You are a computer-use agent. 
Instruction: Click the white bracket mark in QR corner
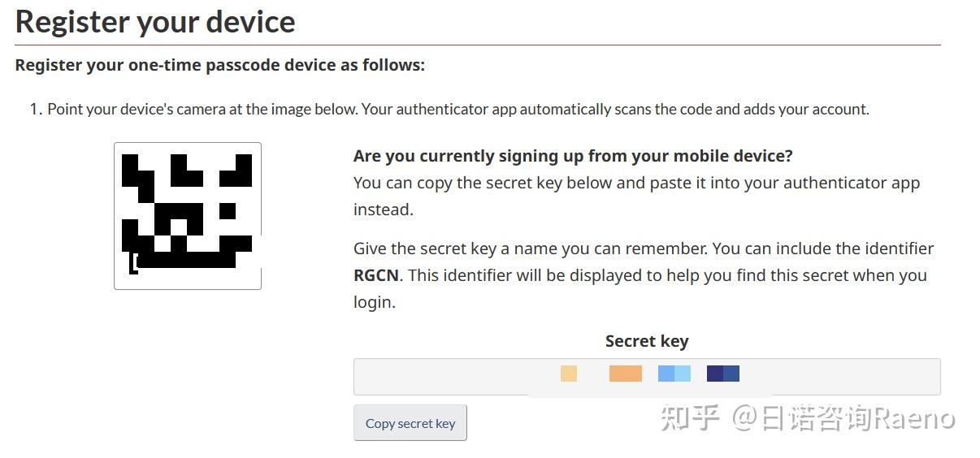click(x=135, y=263)
